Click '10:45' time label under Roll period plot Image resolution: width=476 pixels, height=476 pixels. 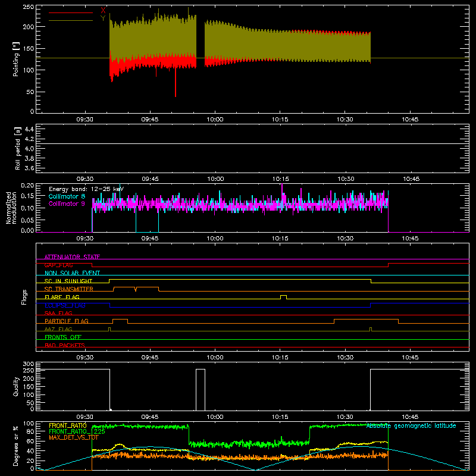(x=411, y=179)
